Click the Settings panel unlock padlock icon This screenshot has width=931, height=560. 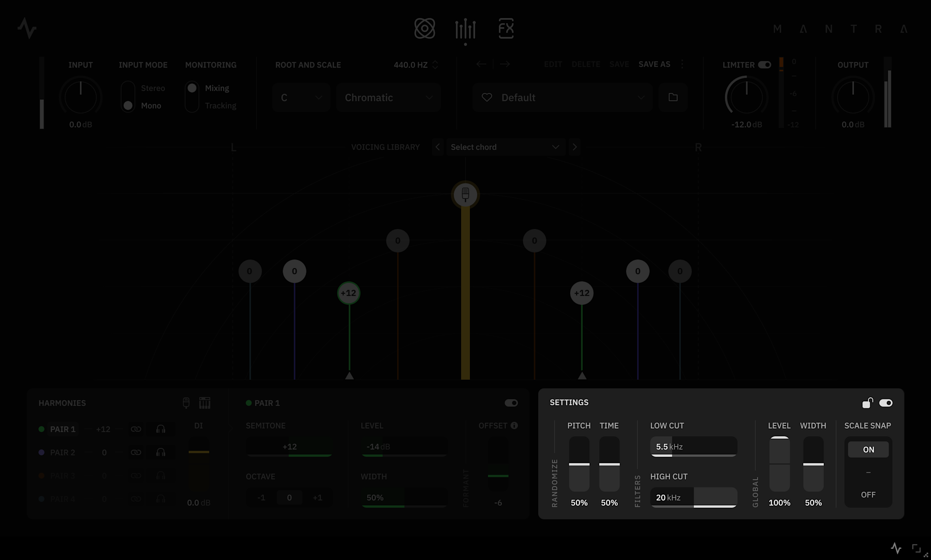[867, 403]
